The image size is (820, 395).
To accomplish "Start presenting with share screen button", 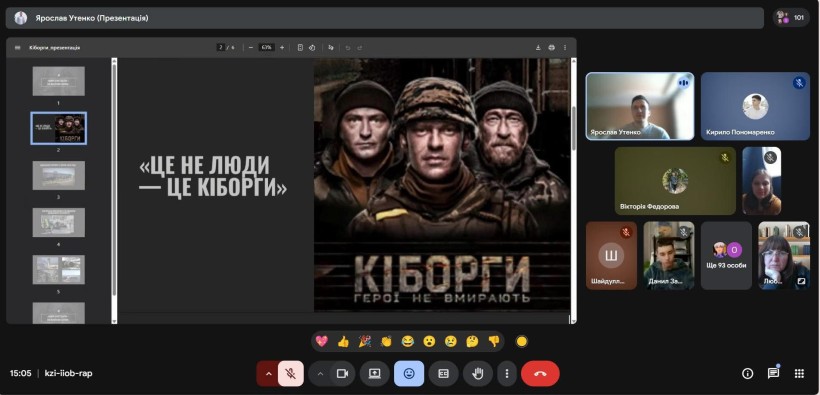I will click(x=374, y=374).
